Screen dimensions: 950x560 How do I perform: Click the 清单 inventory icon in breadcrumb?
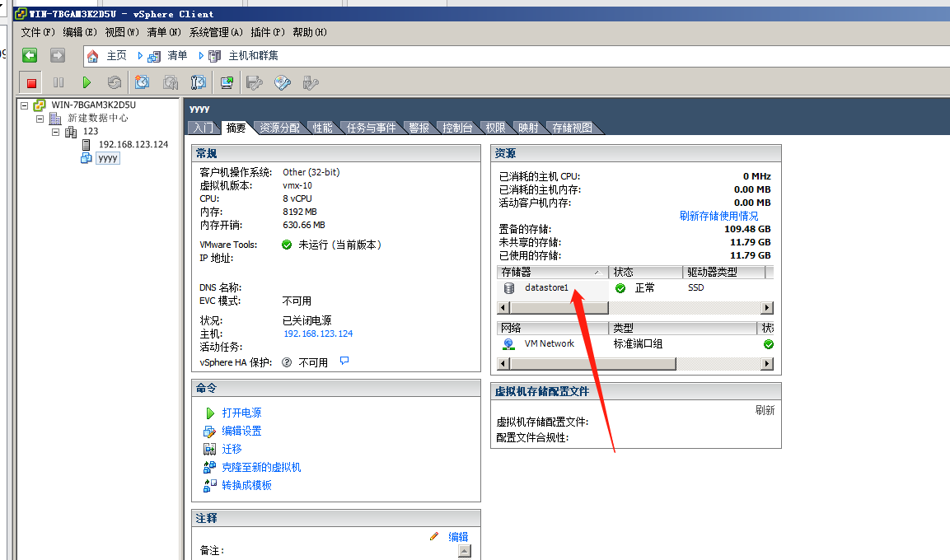(x=154, y=56)
